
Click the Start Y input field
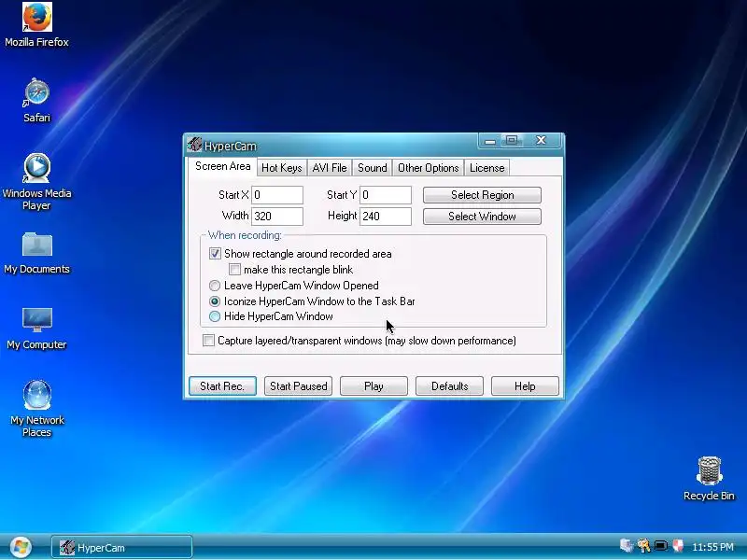pos(386,195)
